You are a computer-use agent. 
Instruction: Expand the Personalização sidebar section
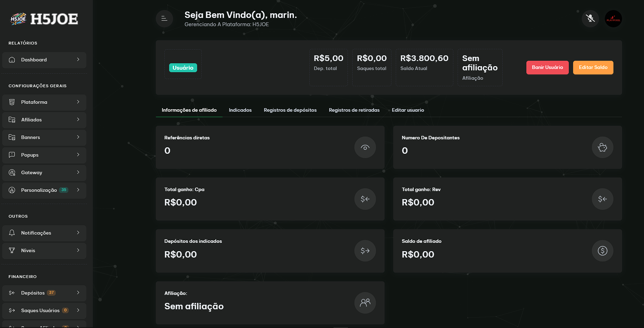coord(44,190)
